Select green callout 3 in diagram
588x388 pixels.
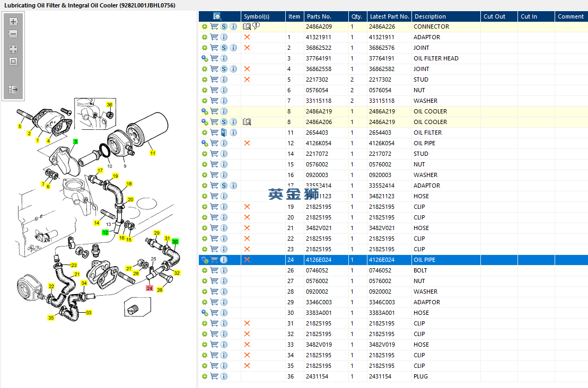coord(75,142)
